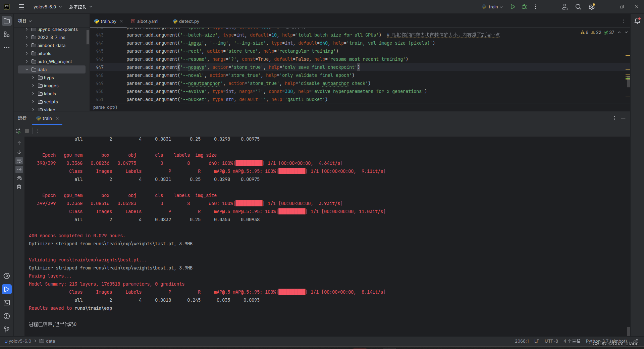Open Services tool window icon
Viewport: 644px width, 349px height.
tap(7, 276)
